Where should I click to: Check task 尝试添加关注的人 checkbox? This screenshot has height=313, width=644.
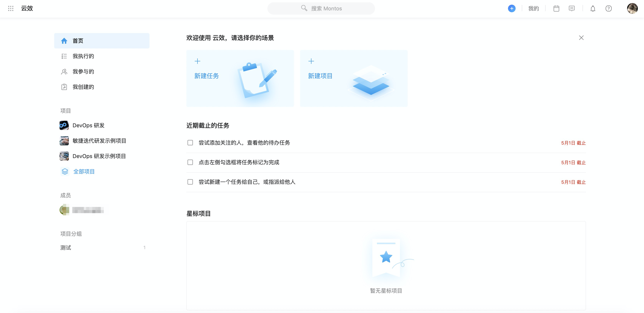190,143
